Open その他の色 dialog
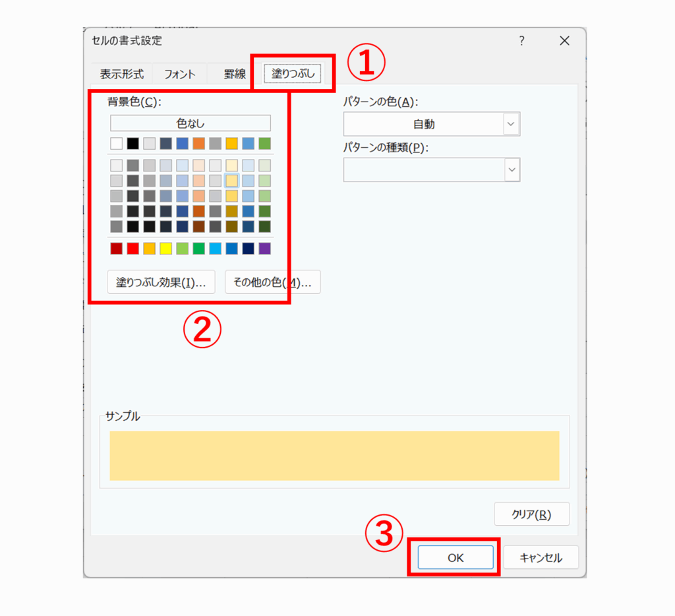 click(272, 282)
